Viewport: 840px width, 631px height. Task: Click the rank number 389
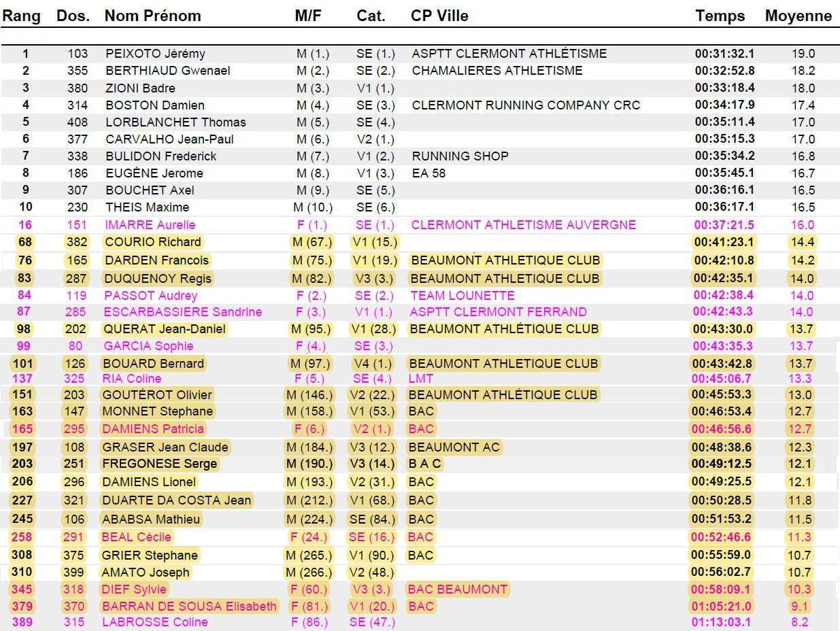[22, 622]
